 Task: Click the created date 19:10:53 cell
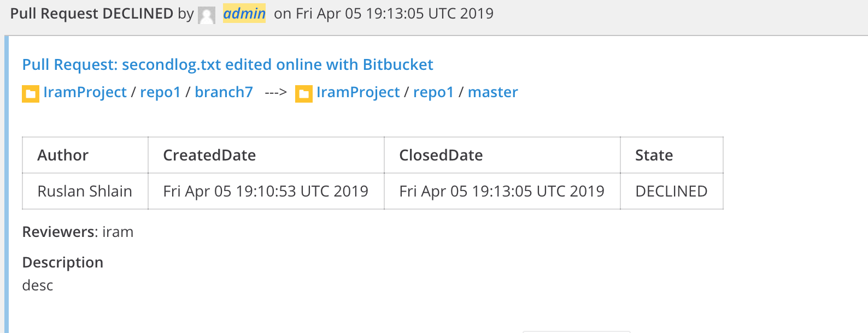click(266, 191)
